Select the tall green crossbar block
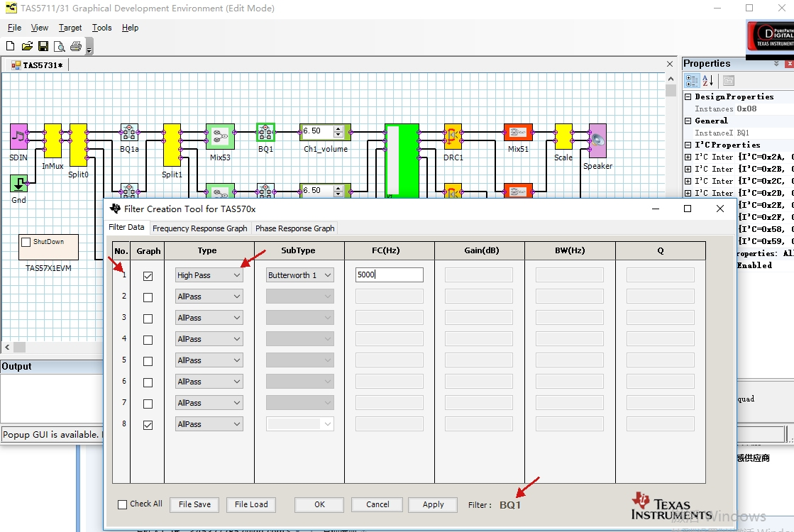Viewport: 794px width, 532px height. click(x=402, y=161)
